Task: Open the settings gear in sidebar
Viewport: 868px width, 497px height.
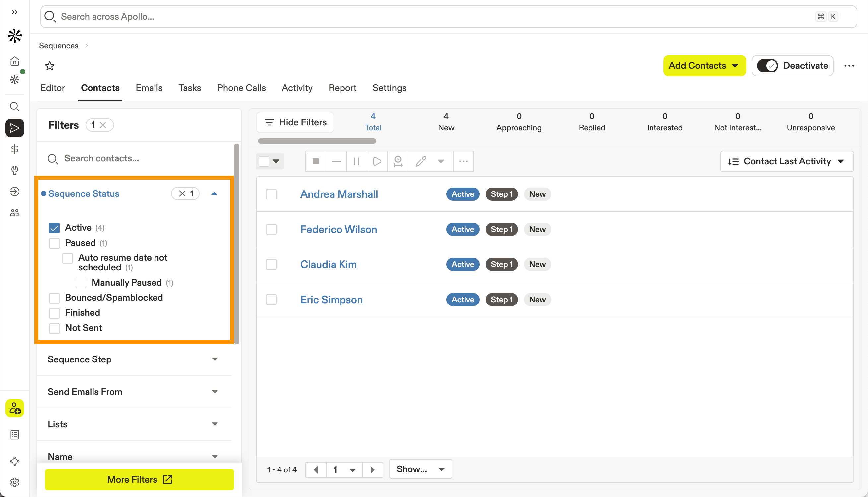Action: coord(14,482)
